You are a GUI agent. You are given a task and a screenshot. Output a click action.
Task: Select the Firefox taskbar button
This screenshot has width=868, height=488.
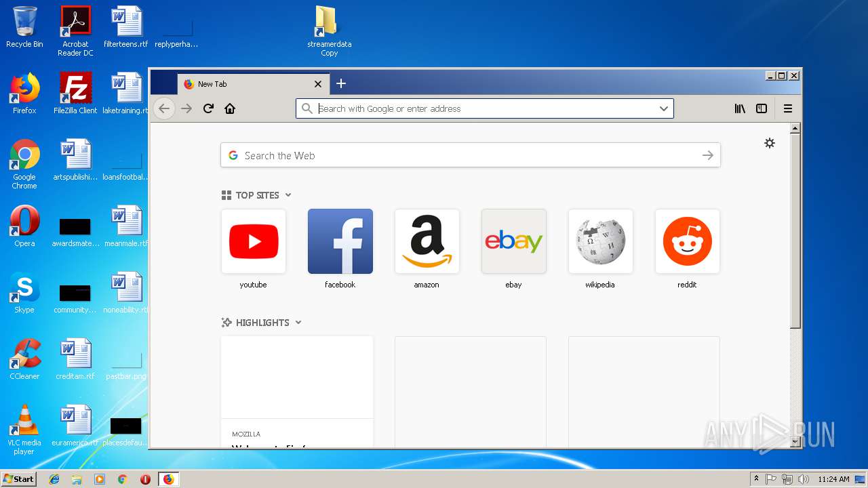[168, 479]
